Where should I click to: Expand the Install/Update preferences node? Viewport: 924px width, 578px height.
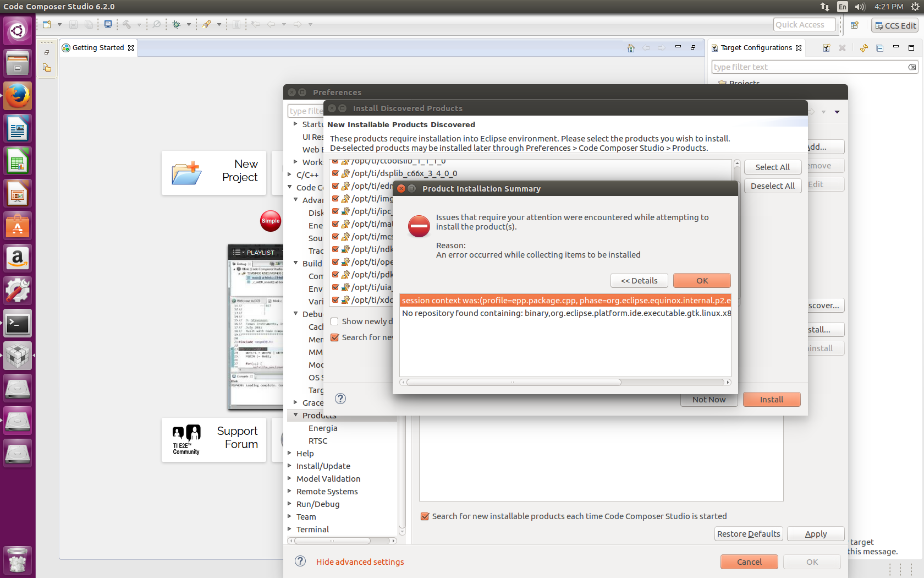(289, 466)
